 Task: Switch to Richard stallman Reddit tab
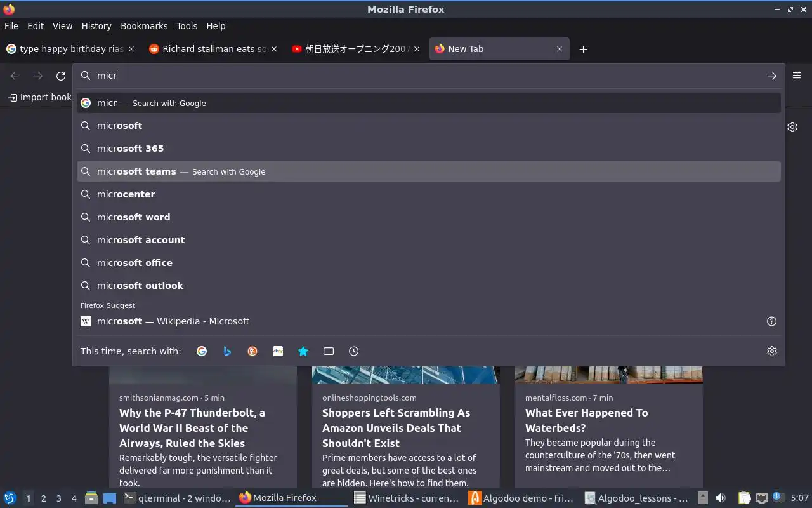213,49
